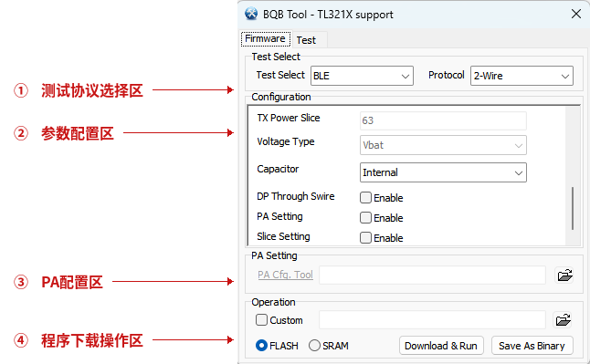The height and width of the screenshot is (364, 590).
Task: Switch to the Test tab
Action: tap(306, 40)
